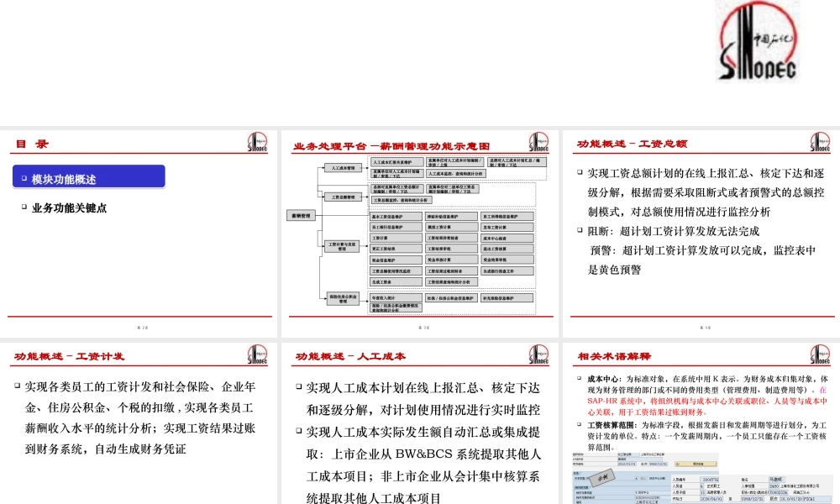
Task: Click the square bullet before 成本中心
Action: (x=578, y=378)
